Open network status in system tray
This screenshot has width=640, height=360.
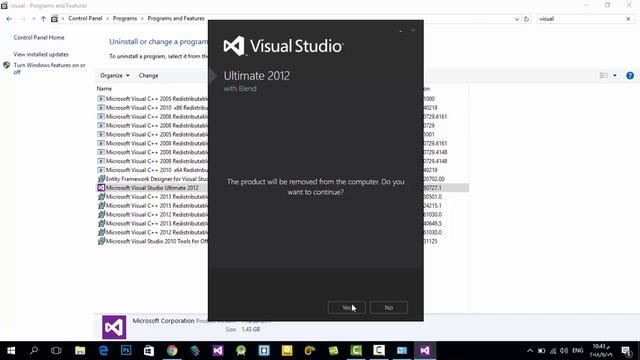[x=553, y=351]
